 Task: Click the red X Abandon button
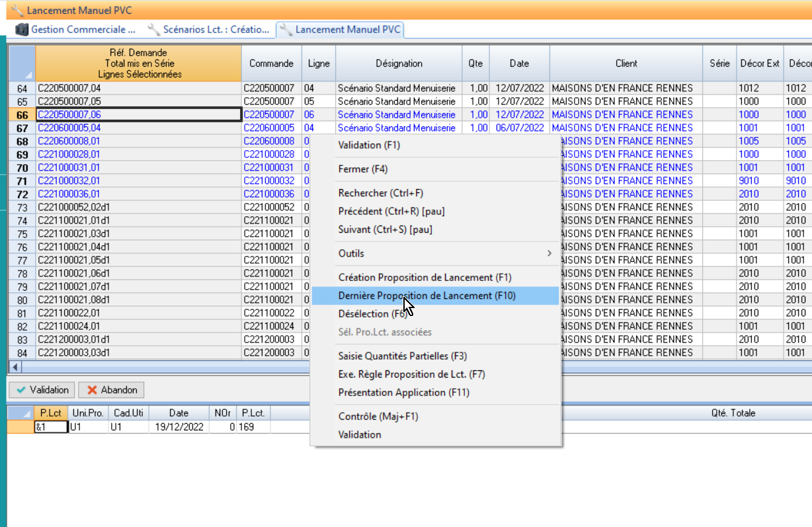click(111, 390)
